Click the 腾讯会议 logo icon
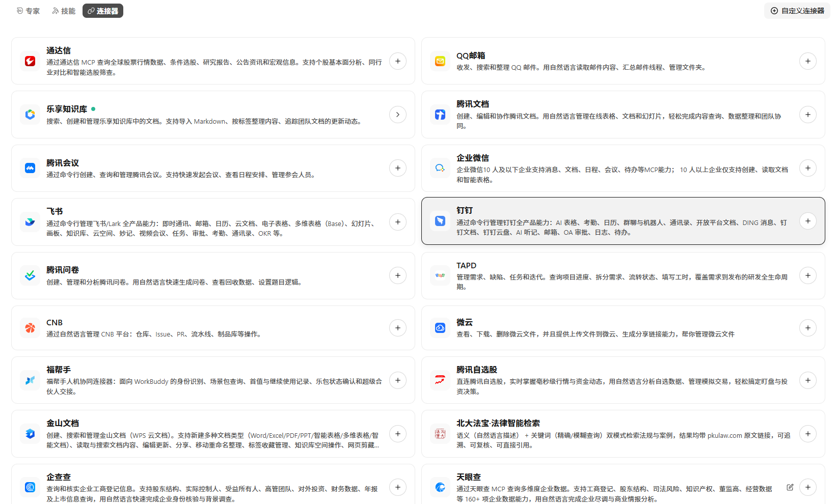Image resolution: width=836 pixels, height=504 pixels. [30, 168]
